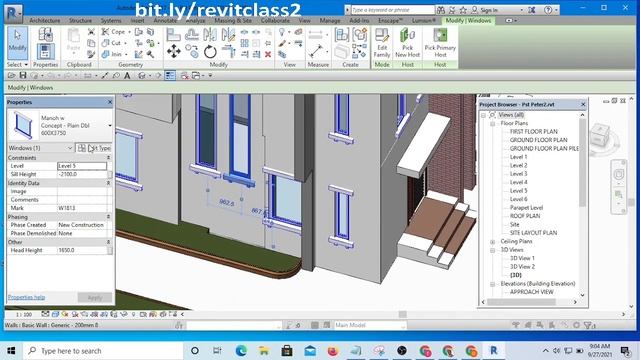This screenshot has width=640, height=360.
Task: Open the Select panel dropdown
Action: pos(18,64)
